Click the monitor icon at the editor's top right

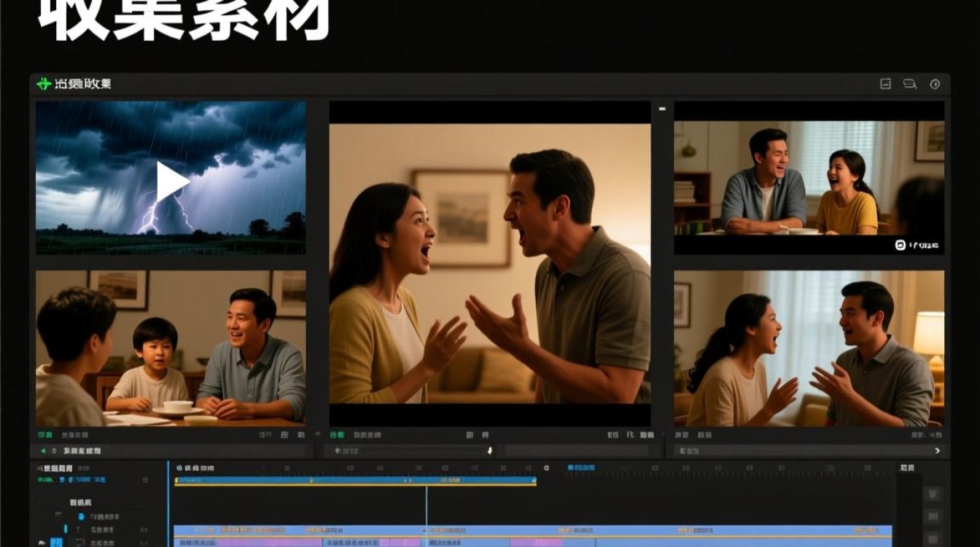click(x=910, y=84)
